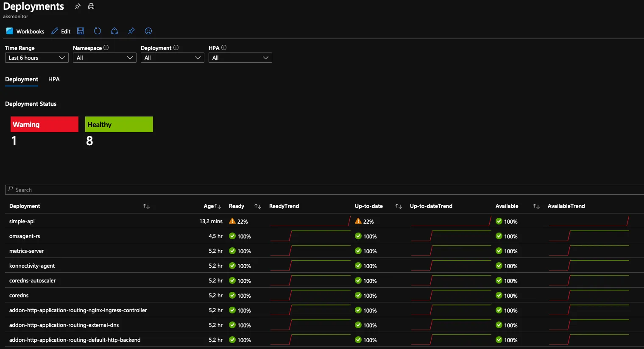Click the red Warning status tile

coord(45,124)
